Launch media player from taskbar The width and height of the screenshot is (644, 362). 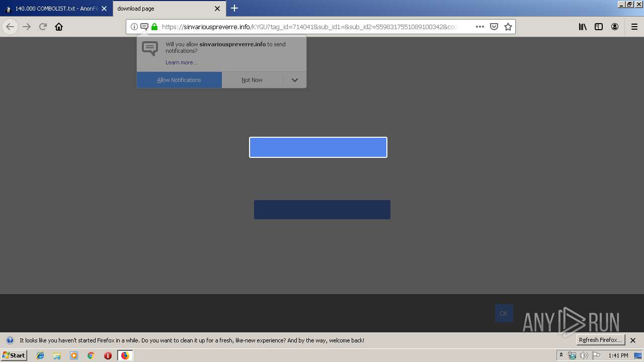click(74, 355)
